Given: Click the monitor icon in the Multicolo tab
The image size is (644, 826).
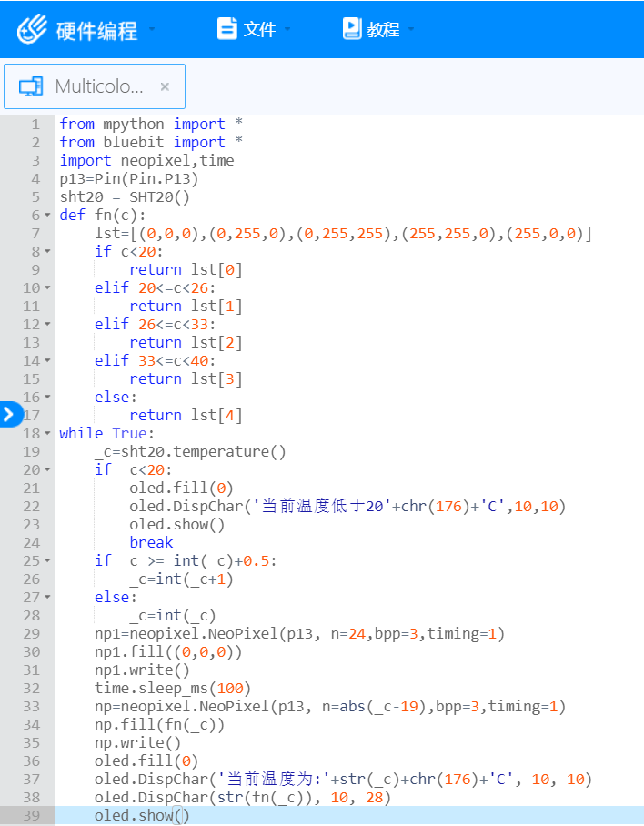Looking at the screenshot, I should tap(31, 86).
